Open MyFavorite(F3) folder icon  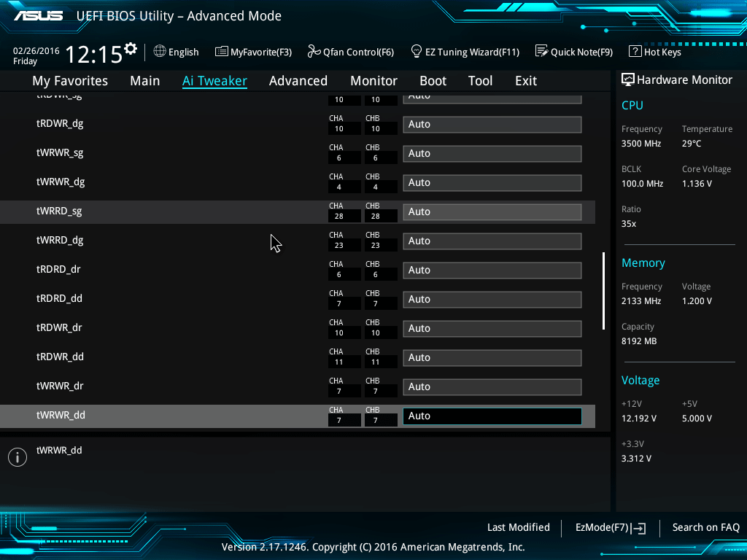[x=222, y=52]
